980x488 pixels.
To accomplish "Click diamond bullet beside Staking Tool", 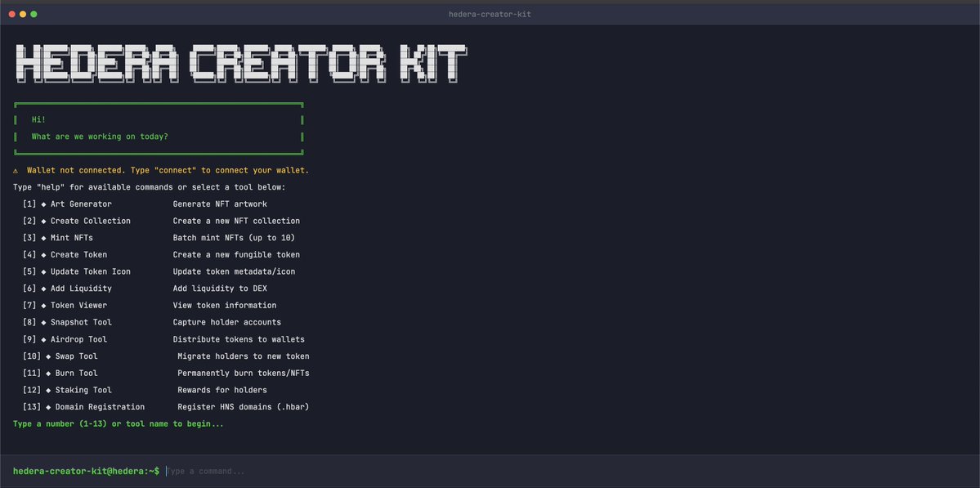I will pos(48,391).
